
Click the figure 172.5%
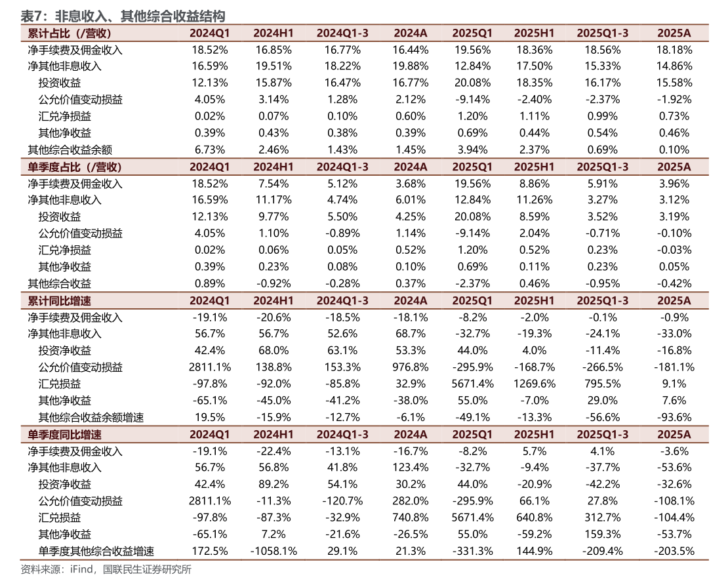coord(210,551)
